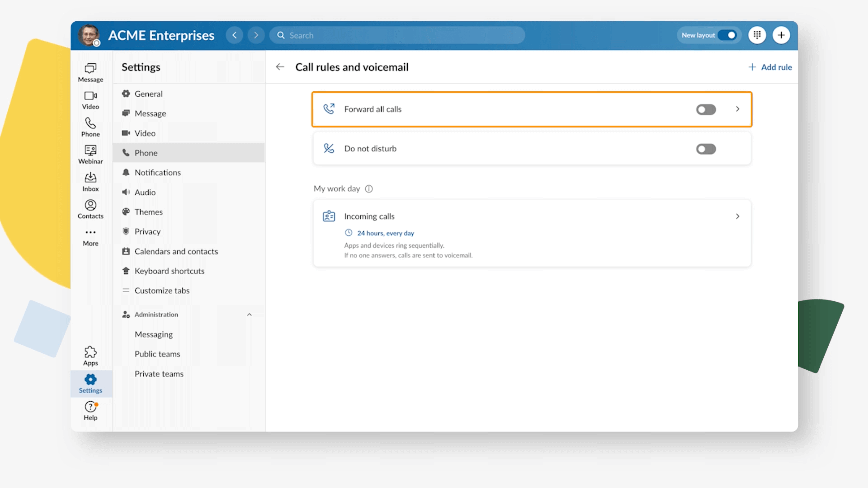This screenshot has height=488, width=868.
Task: Click Add rule
Action: (769, 67)
